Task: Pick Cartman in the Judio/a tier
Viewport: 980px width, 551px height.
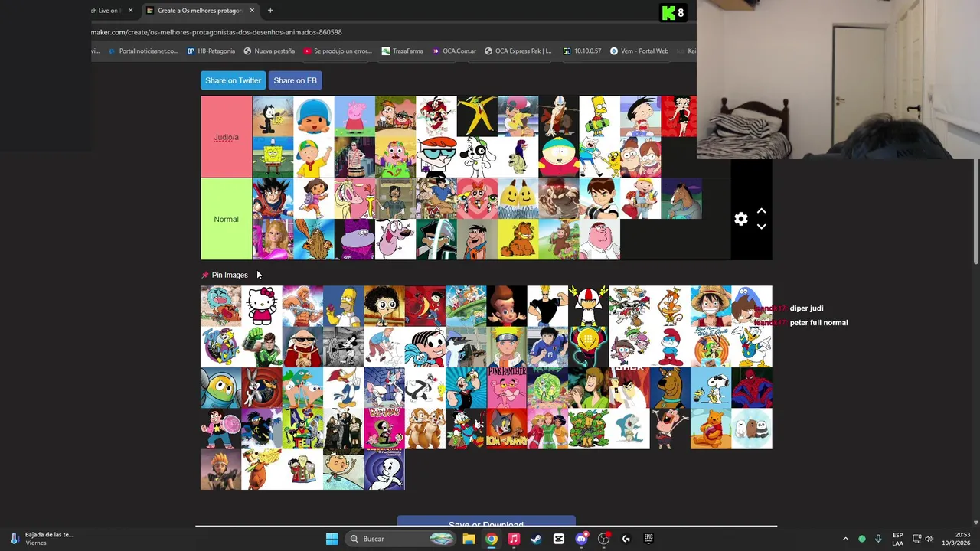Action: pyautogui.click(x=559, y=157)
